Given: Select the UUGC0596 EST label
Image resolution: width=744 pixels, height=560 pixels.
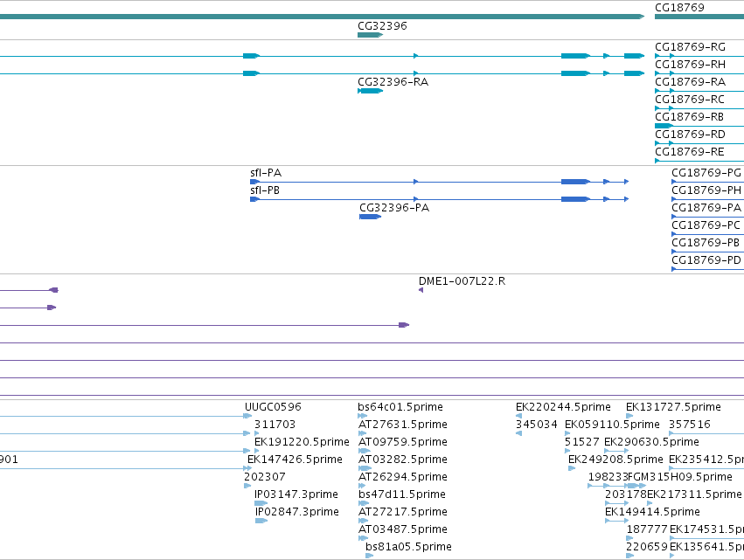Looking at the screenshot, I should 273,407.
